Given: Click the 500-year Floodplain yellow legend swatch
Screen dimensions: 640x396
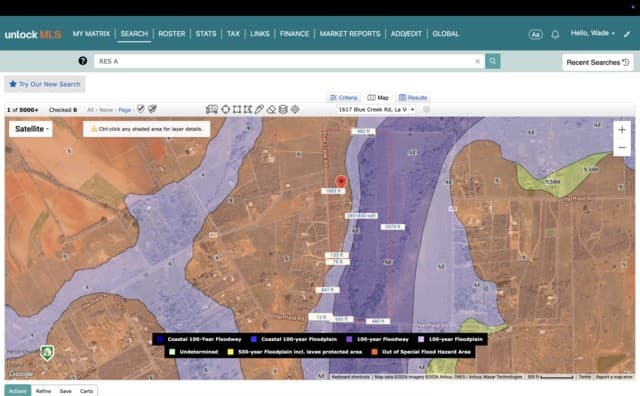Looking at the screenshot, I should 231,352.
